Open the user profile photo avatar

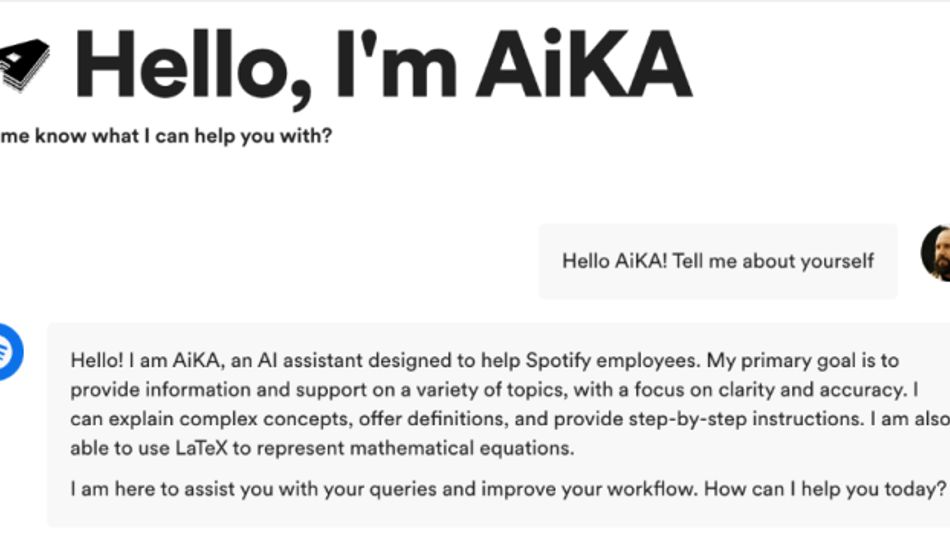pos(938,253)
